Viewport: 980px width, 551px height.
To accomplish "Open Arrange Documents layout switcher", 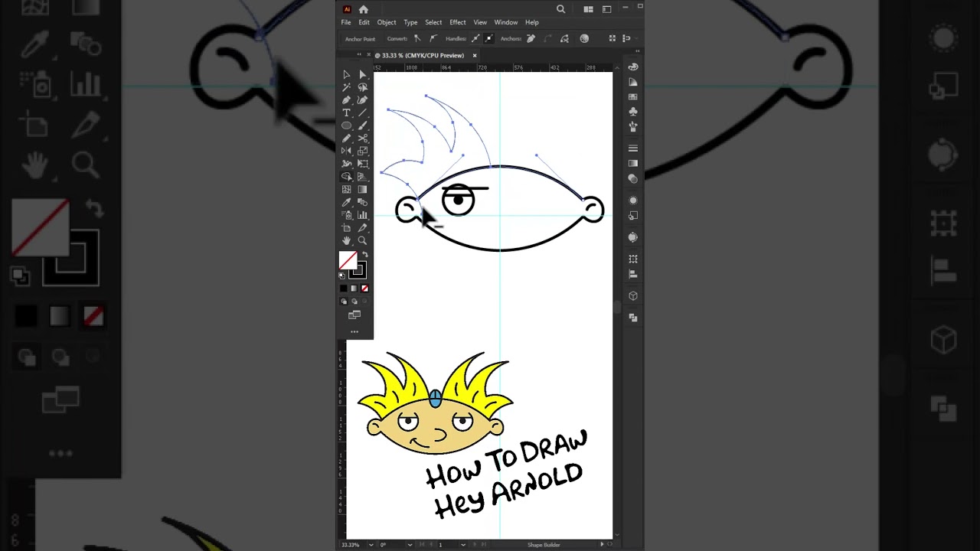I will coord(588,9).
